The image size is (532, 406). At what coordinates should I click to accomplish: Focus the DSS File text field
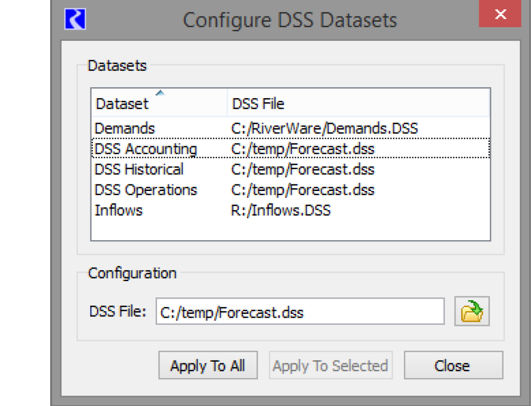click(x=300, y=312)
